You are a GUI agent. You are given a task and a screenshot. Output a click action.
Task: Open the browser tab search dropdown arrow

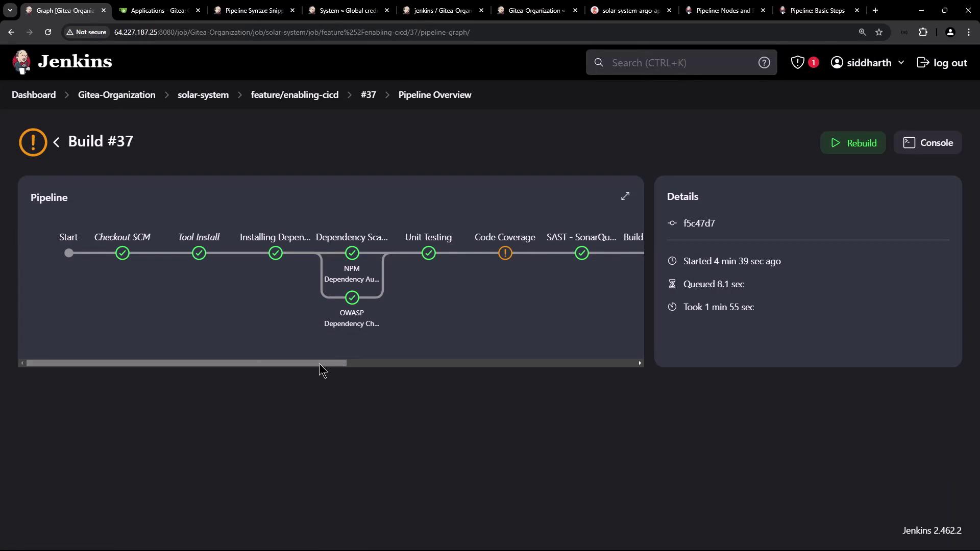[x=10, y=10]
